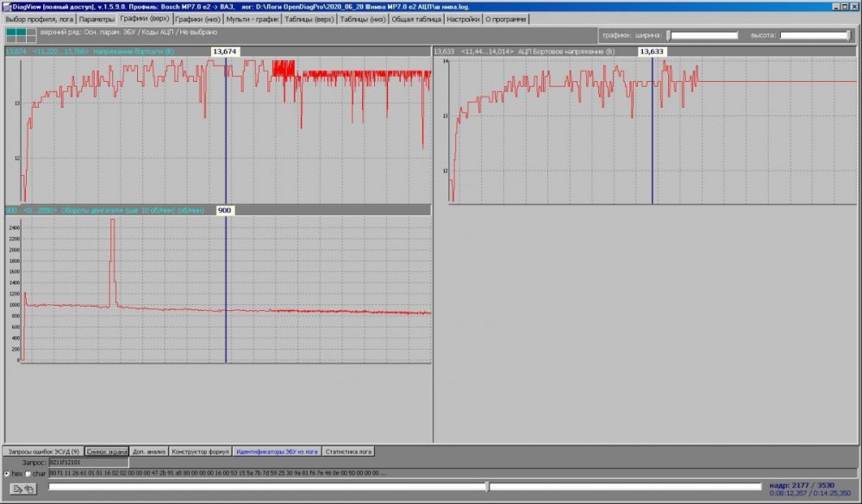Click the icon button beside the playback slider
The width and height of the screenshot is (862, 504).
point(22,488)
